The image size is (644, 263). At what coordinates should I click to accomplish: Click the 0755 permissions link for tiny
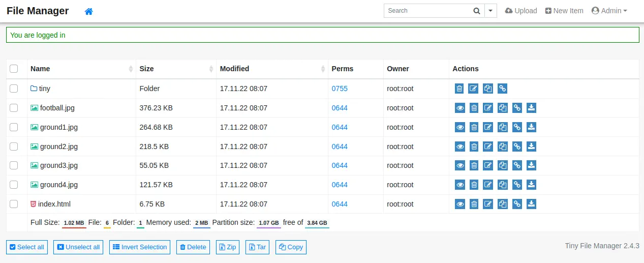point(340,89)
